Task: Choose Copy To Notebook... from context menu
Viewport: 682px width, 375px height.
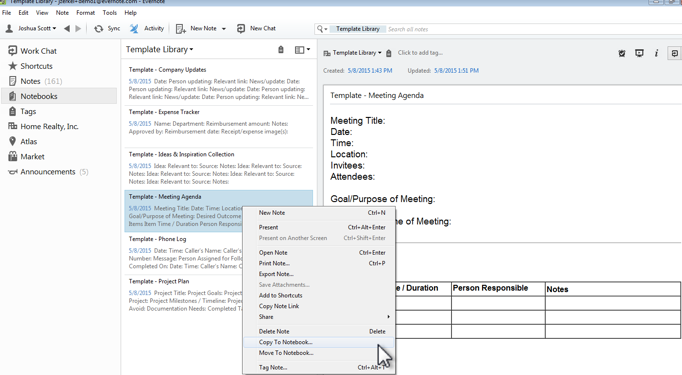Action: click(x=319, y=342)
